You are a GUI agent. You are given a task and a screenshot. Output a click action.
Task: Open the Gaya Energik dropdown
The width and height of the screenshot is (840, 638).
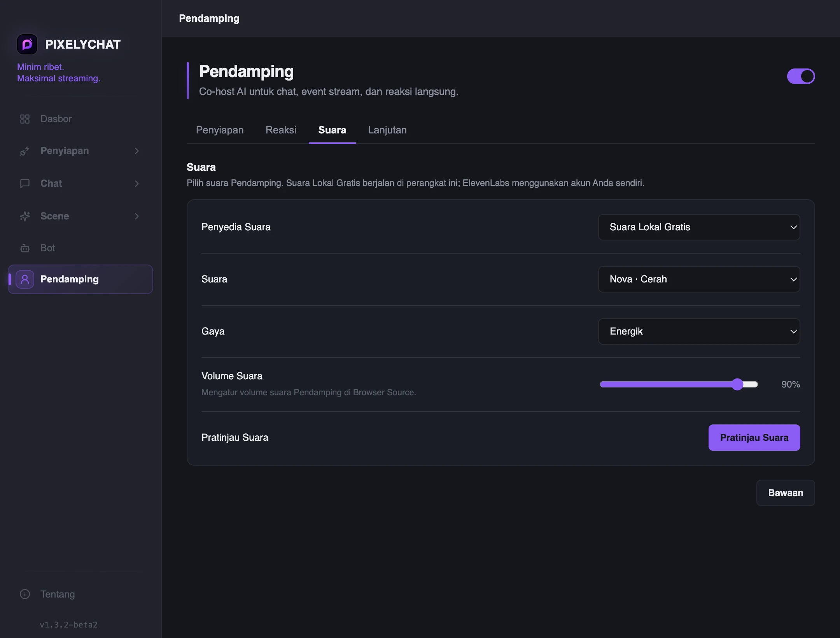pyautogui.click(x=699, y=331)
